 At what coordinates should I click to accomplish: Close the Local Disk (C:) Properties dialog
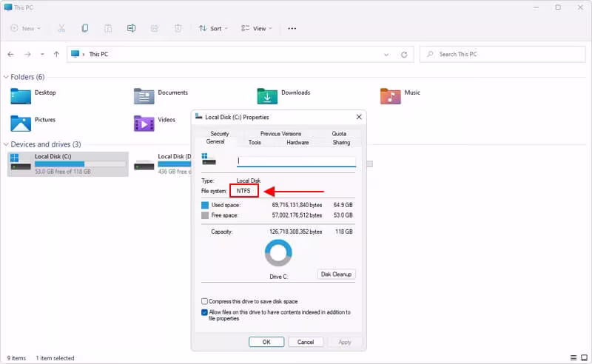point(359,117)
